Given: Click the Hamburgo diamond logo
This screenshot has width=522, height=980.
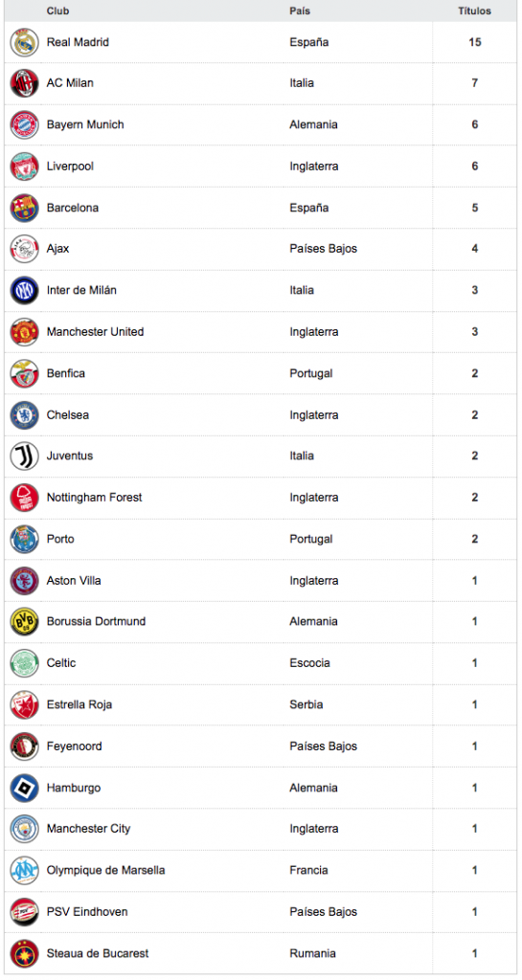Looking at the screenshot, I should pos(24,789).
